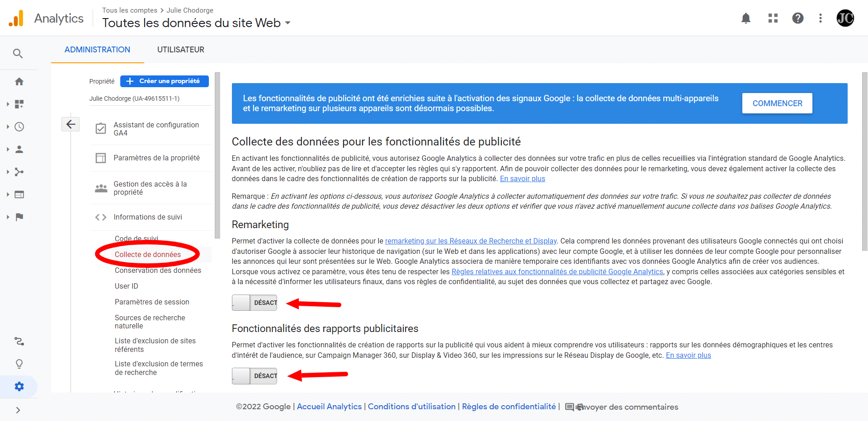Click the Julie Chodorge breadcrumb
Viewport: 868px width, 421px height.
[190, 10]
